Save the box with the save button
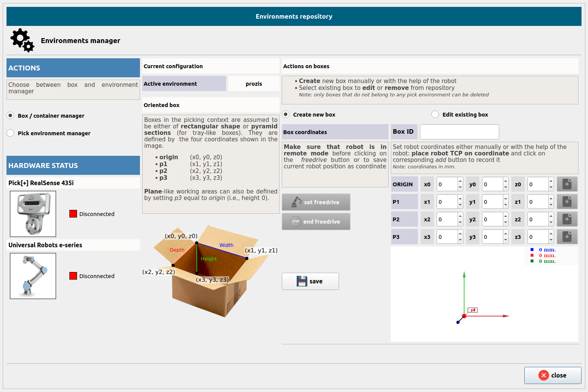The width and height of the screenshot is (588, 392). coord(310,281)
